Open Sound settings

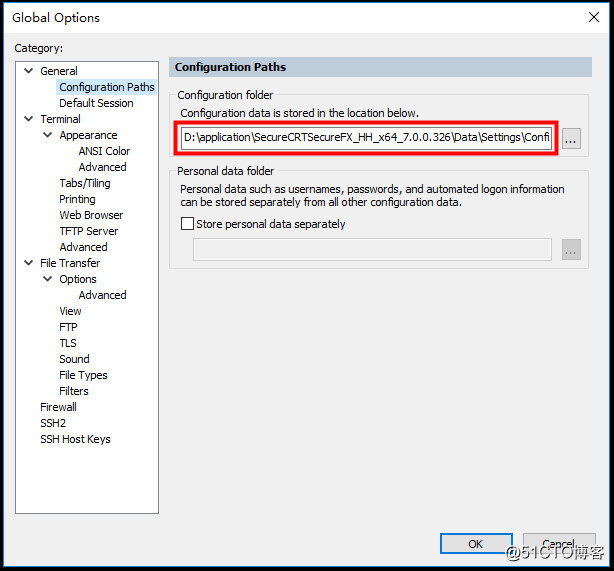click(74, 359)
